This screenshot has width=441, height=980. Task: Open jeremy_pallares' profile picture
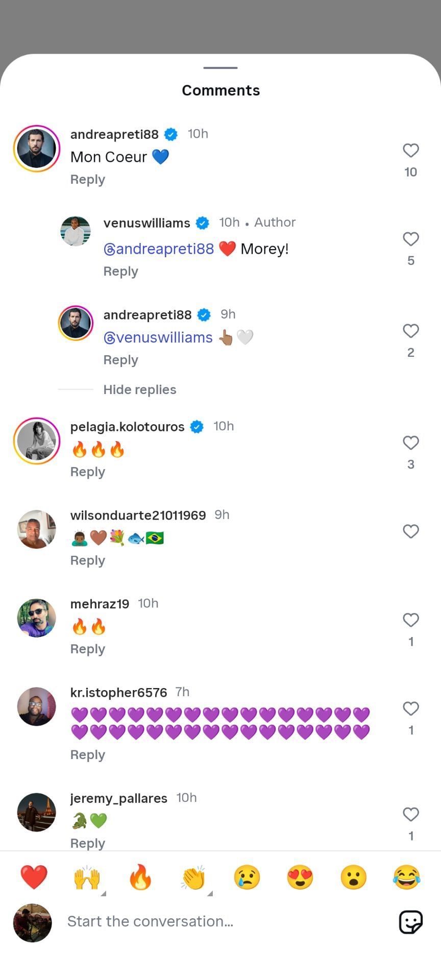coord(37,812)
